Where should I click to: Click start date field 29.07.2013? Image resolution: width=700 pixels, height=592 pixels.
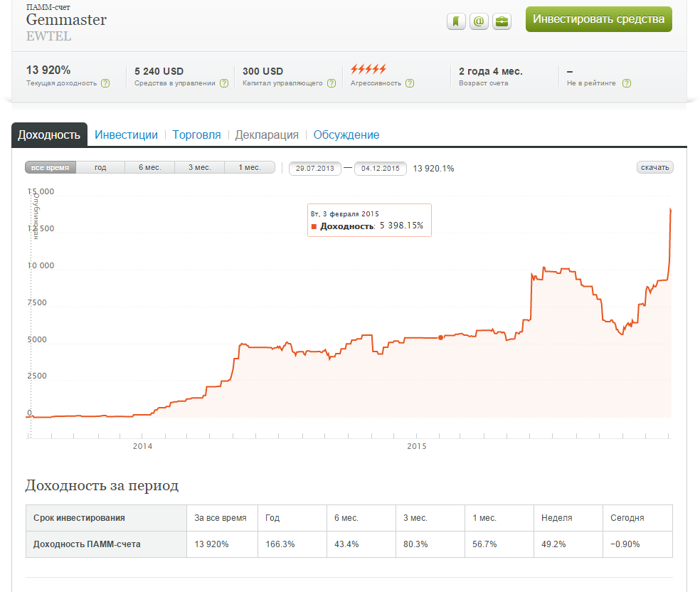point(314,169)
